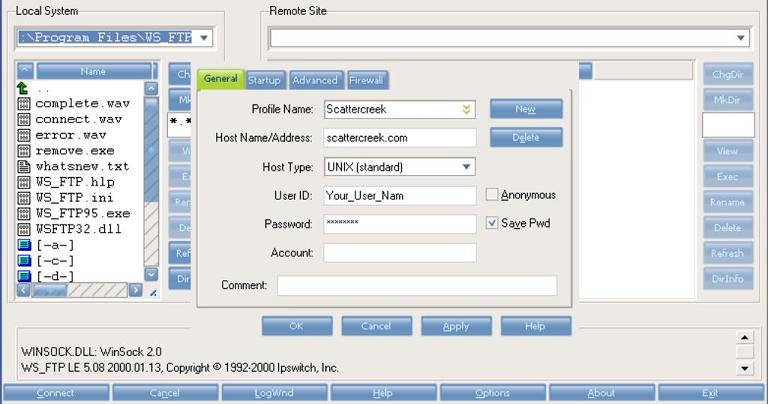Open the Profile Name dropdown
Image resolution: width=768 pixels, height=404 pixels.
coord(466,109)
